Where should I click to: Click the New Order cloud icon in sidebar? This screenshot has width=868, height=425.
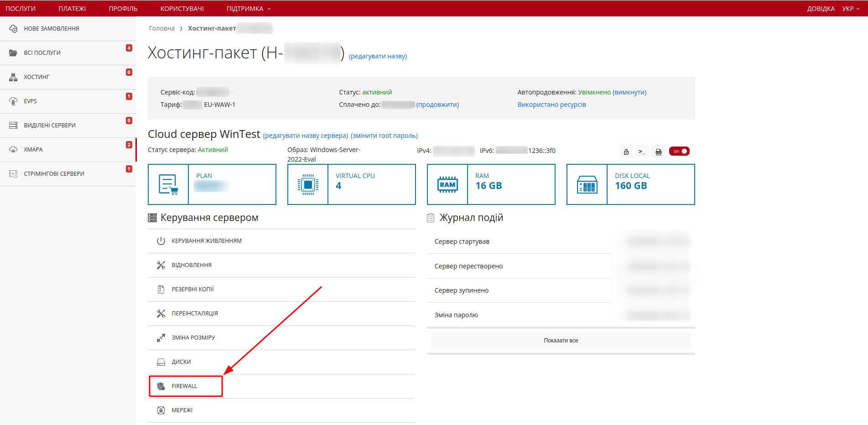[13, 29]
